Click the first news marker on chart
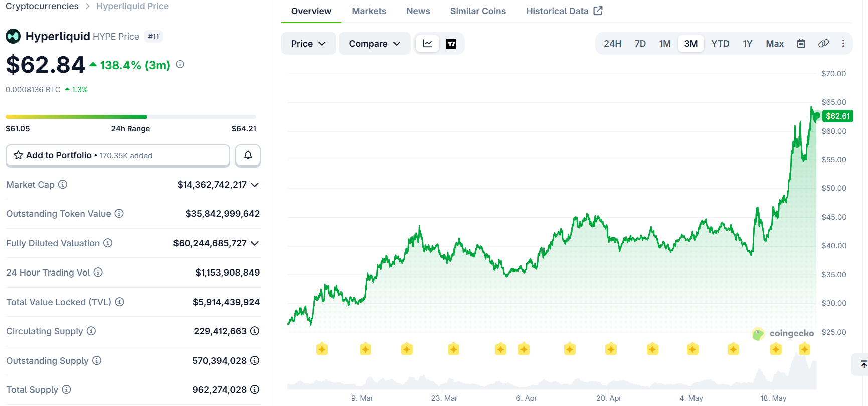 point(322,349)
